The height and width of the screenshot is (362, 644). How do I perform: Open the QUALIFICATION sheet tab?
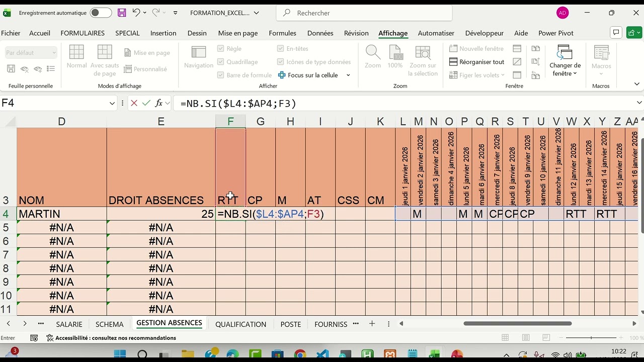click(x=240, y=324)
